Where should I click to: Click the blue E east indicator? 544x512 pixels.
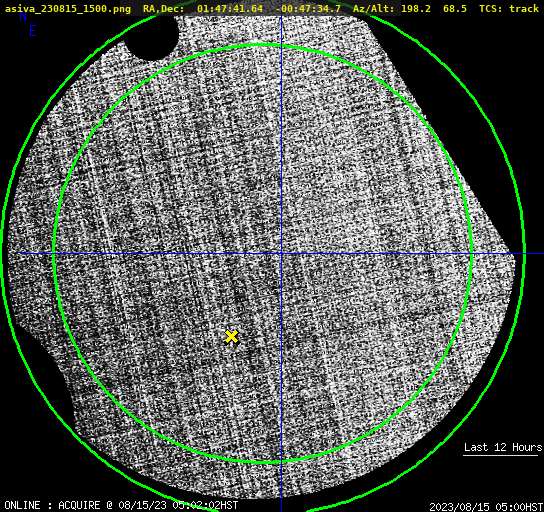click(x=33, y=31)
